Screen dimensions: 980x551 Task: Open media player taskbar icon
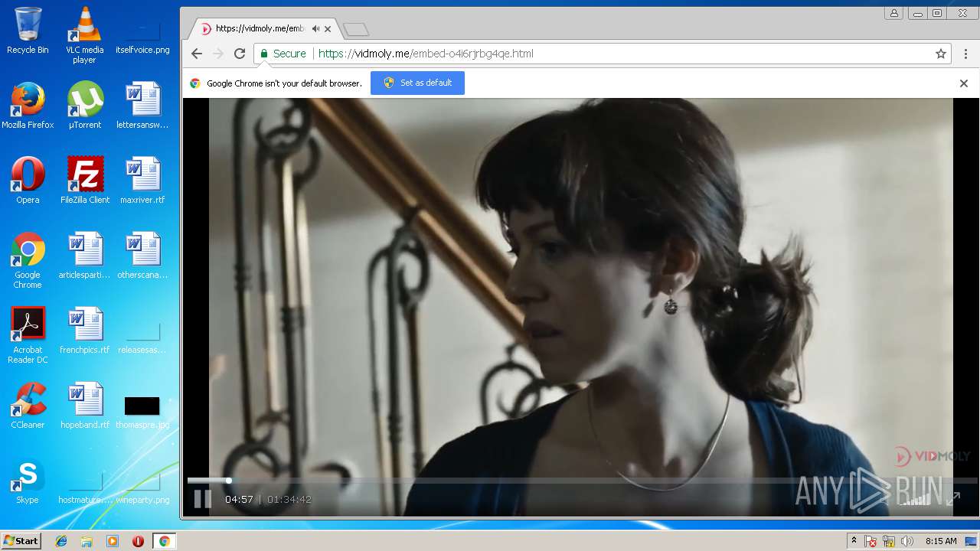coord(113,541)
